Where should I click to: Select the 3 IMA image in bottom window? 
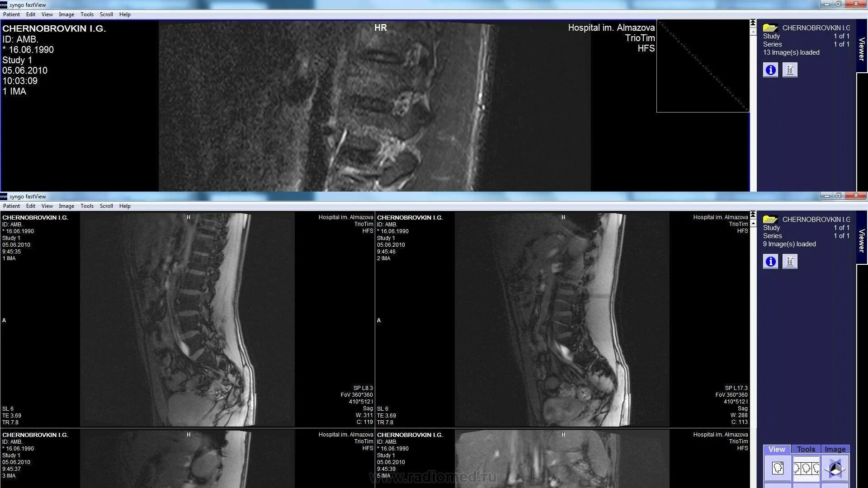pos(188,459)
